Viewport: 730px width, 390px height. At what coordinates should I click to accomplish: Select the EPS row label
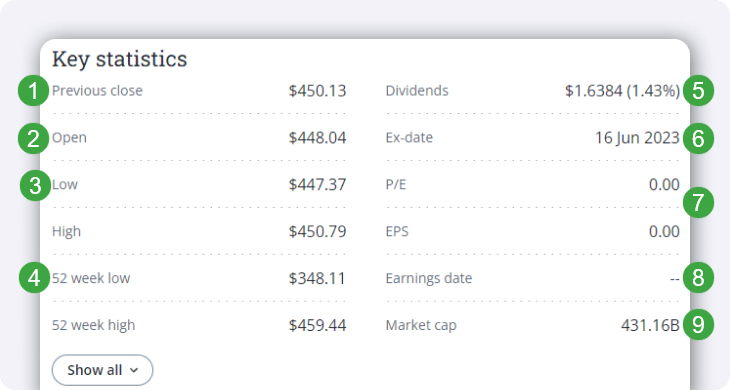(x=397, y=231)
